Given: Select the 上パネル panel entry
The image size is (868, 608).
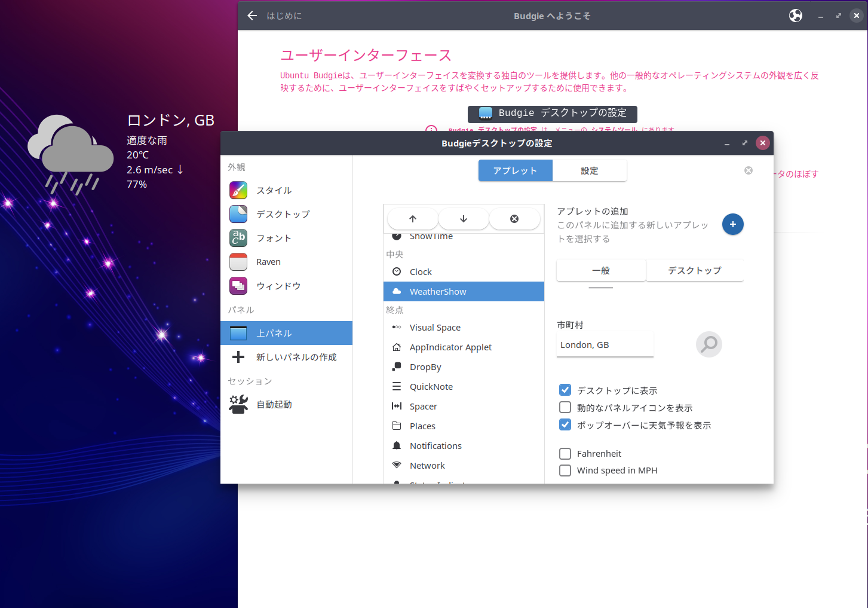Looking at the screenshot, I should click(x=286, y=333).
